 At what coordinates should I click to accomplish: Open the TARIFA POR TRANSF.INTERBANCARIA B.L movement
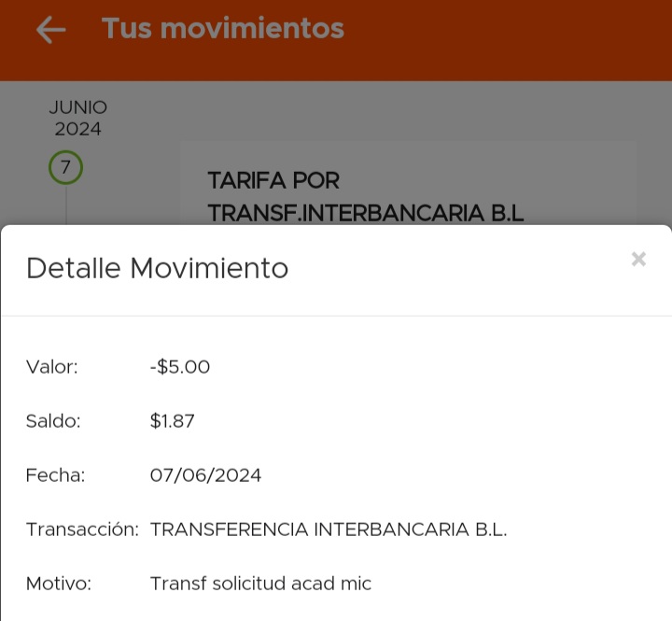(366, 196)
